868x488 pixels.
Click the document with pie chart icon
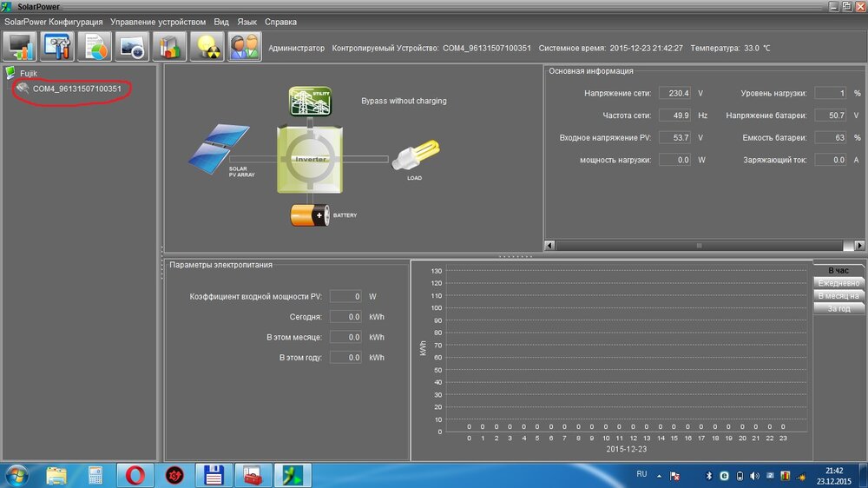coord(95,47)
